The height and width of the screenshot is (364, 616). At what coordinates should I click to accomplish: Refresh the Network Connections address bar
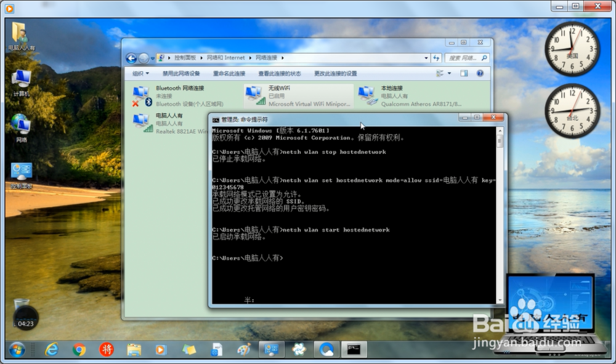pyautogui.click(x=436, y=58)
